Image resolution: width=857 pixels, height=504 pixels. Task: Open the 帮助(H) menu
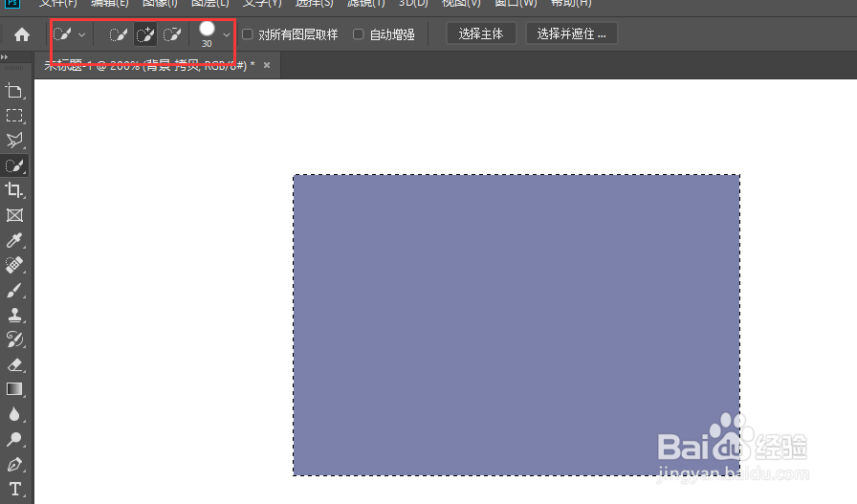click(571, 3)
